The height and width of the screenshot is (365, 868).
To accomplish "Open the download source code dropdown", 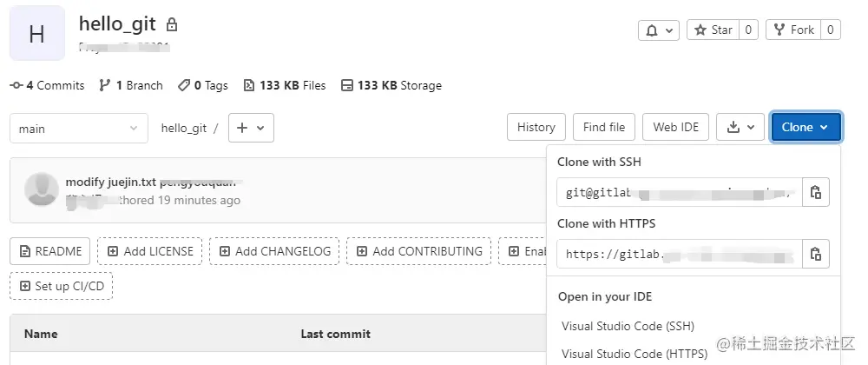I will tap(740, 127).
